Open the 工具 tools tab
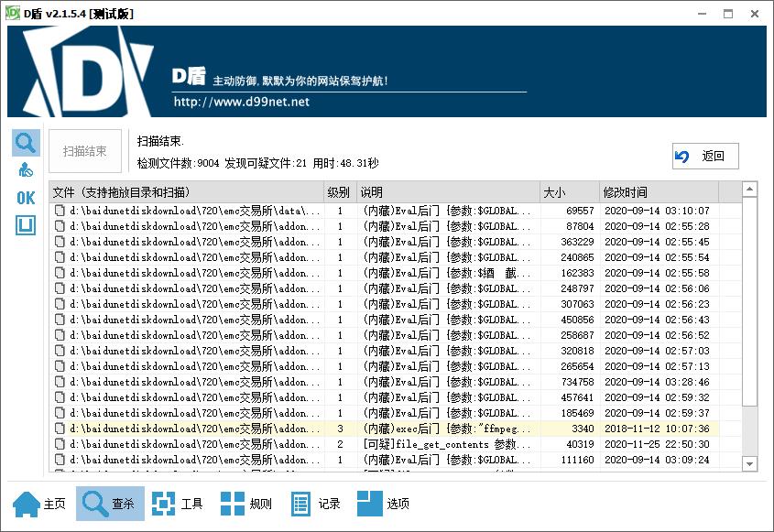Image resolution: width=774 pixels, height=532 pixels. pos(177,504)
